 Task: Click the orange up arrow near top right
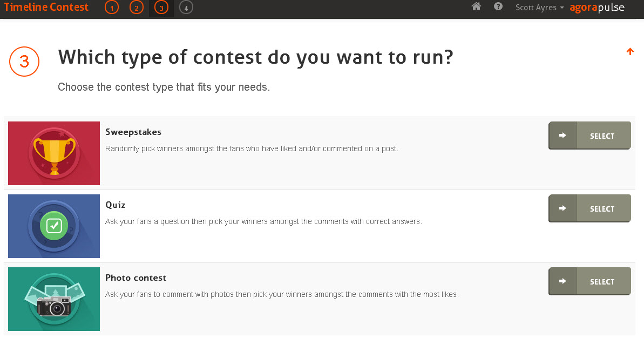pos(630,51)
